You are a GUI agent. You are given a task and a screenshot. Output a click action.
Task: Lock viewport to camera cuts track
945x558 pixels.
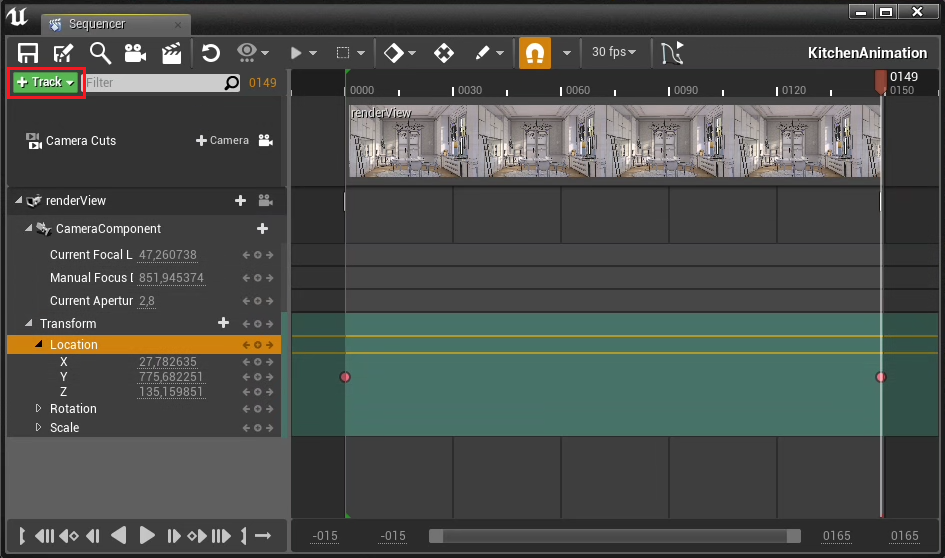[x=265, y=141]
